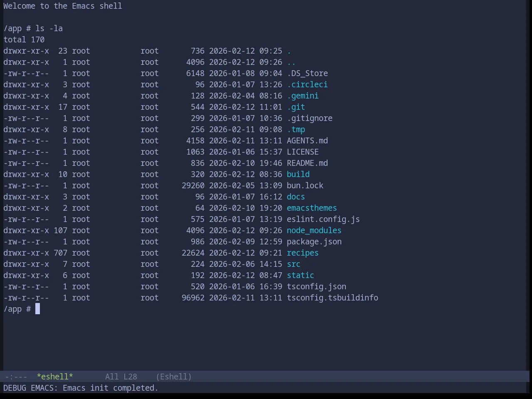Click the *eshell* buffer name in mode line
532x399 pixels.
coord(55,377)
